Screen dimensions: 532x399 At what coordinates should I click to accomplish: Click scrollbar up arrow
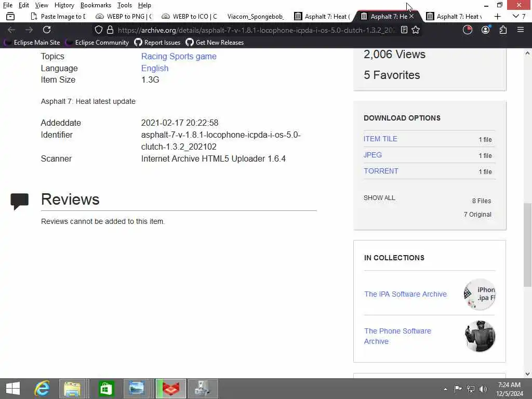point(527,54)
